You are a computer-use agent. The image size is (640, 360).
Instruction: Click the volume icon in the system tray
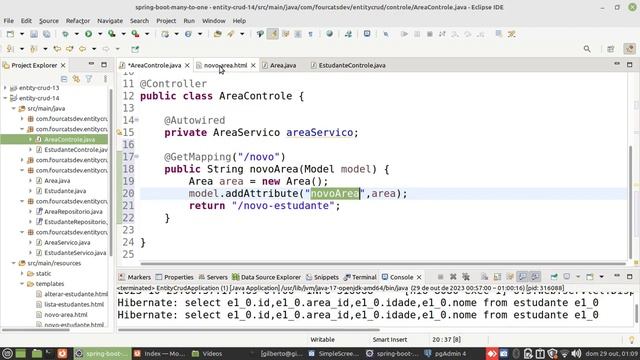tap(576, 353)
